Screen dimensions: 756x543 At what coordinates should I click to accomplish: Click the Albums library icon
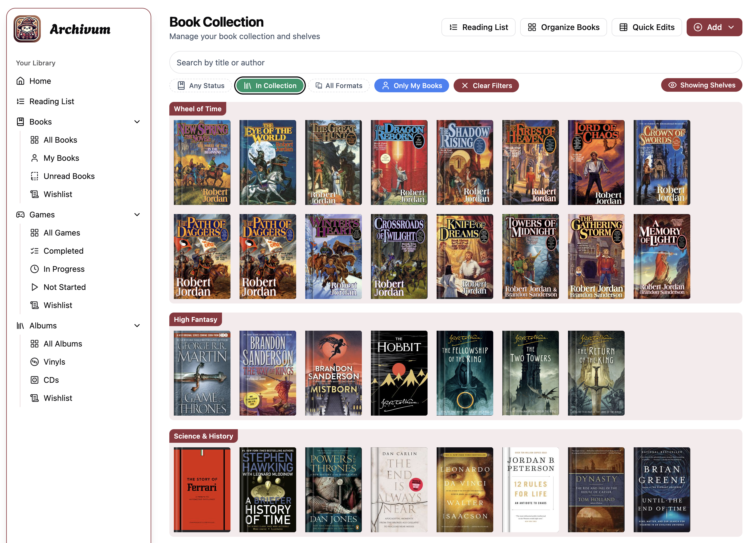(x=20, y=326)
